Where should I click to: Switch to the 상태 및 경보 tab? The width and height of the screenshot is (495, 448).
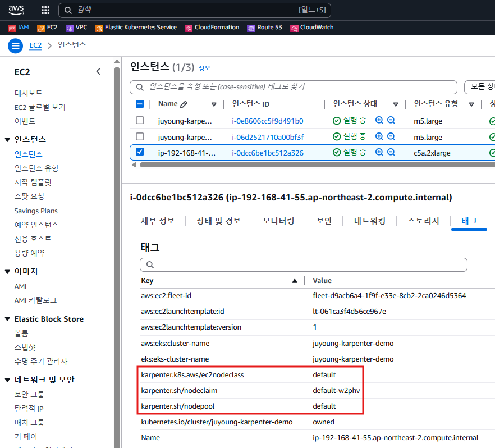(x=218, y=221)
